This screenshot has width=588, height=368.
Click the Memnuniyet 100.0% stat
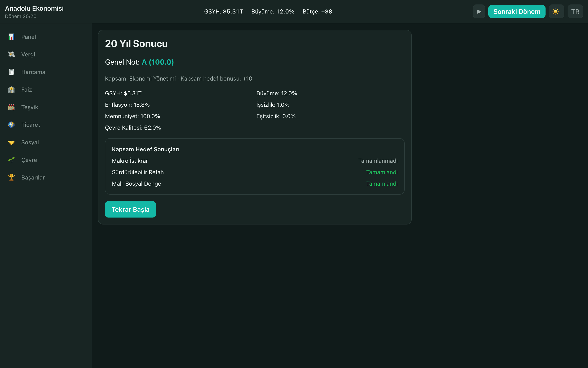133,116
